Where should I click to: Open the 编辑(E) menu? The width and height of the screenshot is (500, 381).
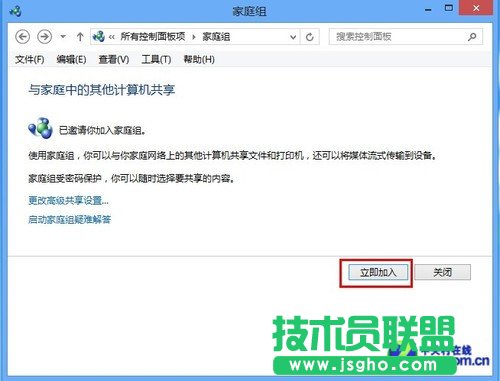pos(71,59)
